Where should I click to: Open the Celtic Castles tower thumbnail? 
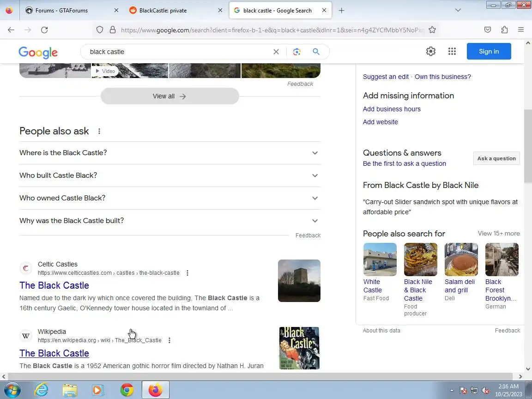tap(299, 281)
